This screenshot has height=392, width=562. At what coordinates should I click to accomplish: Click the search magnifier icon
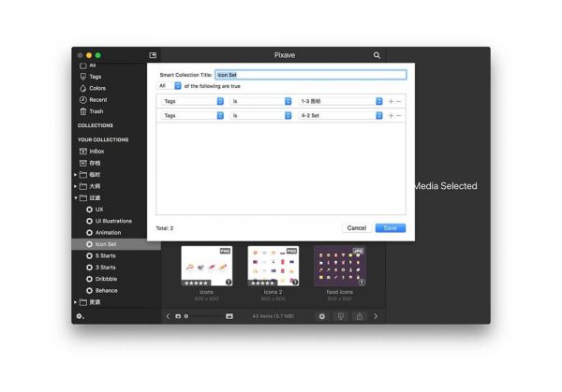(377, 55)
